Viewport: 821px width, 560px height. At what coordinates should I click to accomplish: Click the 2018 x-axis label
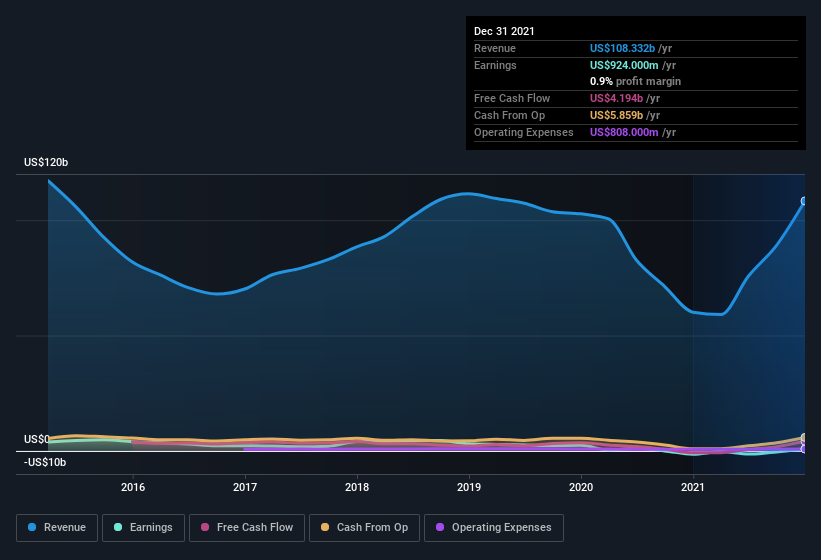click(357, 487)
